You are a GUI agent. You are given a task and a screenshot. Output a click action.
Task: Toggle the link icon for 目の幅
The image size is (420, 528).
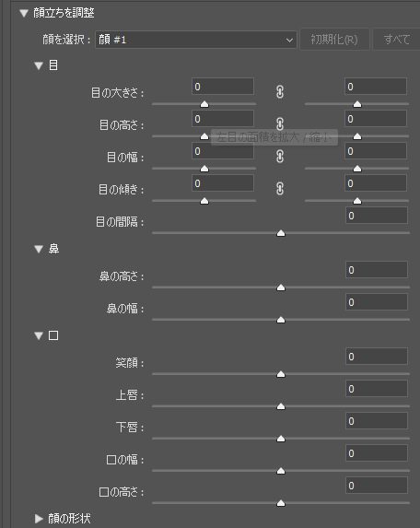280,157
